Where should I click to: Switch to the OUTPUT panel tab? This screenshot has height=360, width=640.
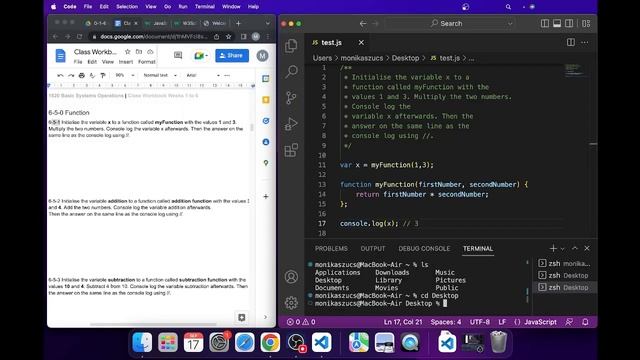[x=373, y=249]
